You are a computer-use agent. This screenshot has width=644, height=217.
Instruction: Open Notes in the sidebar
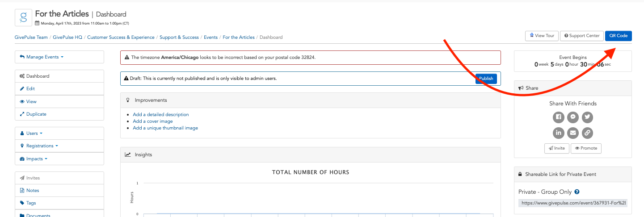59,190
